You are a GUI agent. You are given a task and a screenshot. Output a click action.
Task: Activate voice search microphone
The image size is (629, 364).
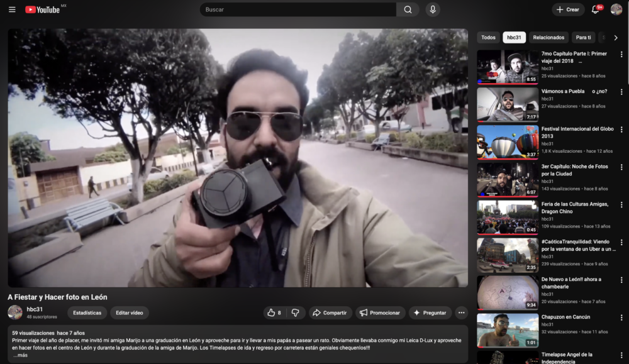[x=432, y=9]
